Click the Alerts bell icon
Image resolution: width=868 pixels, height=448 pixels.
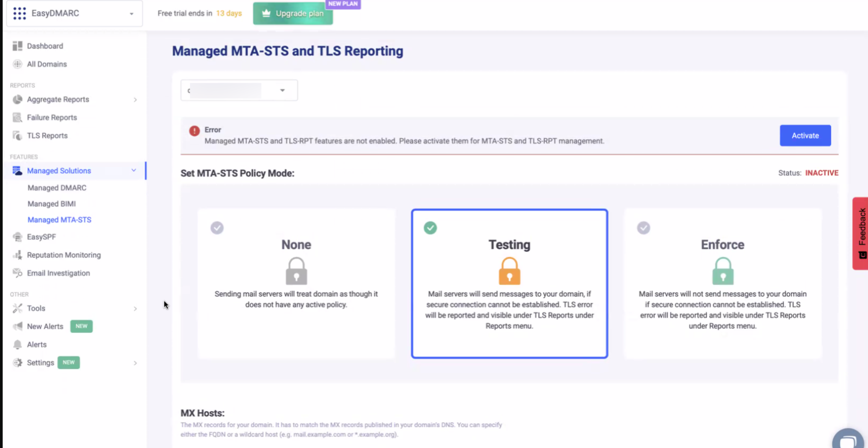coord(17,344)
